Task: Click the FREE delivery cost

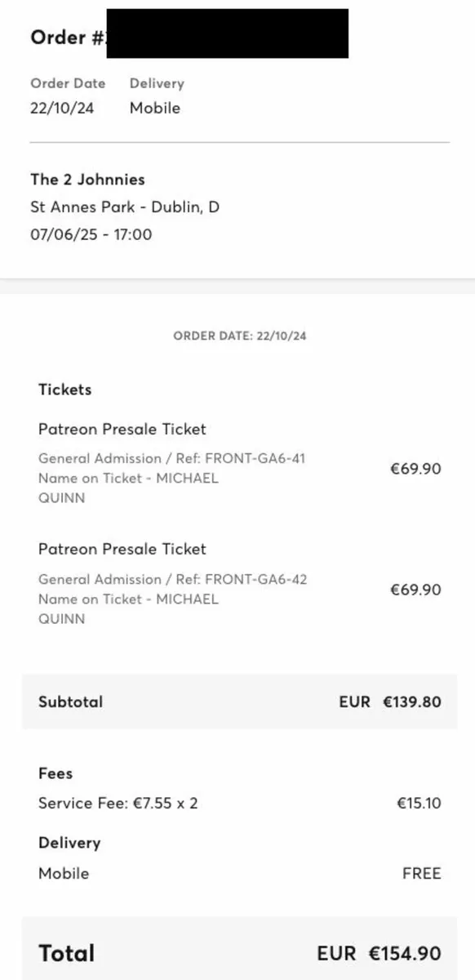Action: coord(422,874)
